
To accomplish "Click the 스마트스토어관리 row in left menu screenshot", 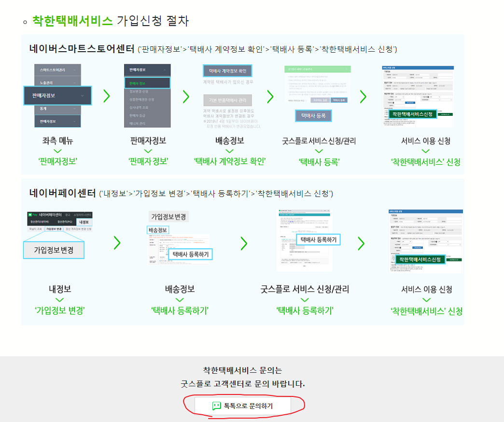I will point(57,70).
